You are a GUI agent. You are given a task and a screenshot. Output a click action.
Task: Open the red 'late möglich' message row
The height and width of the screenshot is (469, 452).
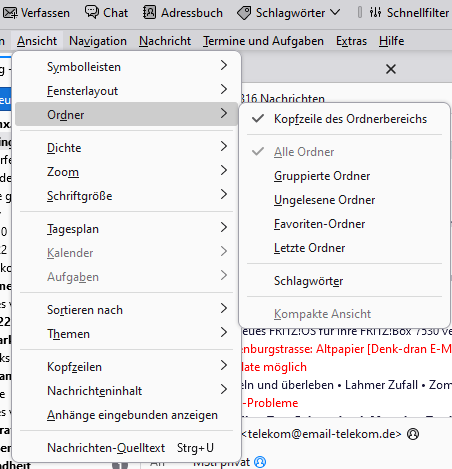point(274,367)
